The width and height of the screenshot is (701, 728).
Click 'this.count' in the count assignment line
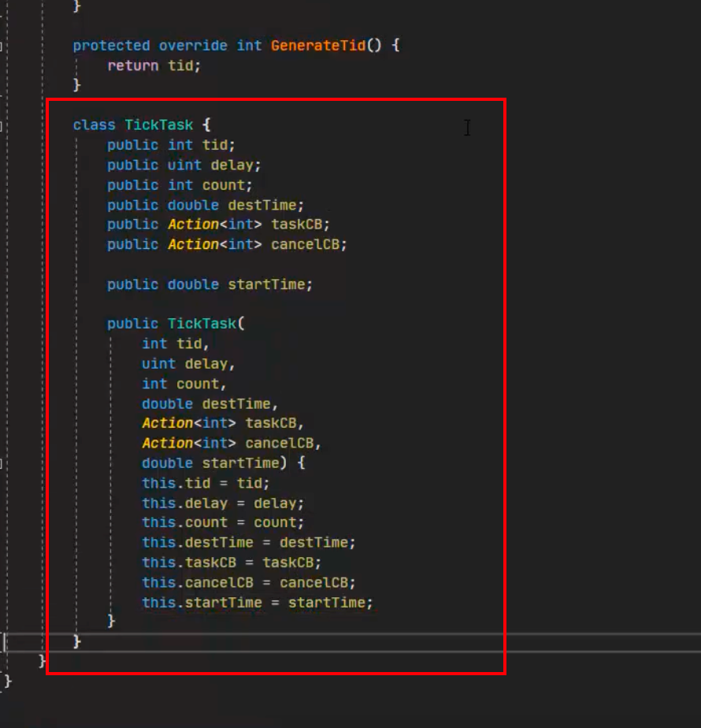[x=184, y=522]
